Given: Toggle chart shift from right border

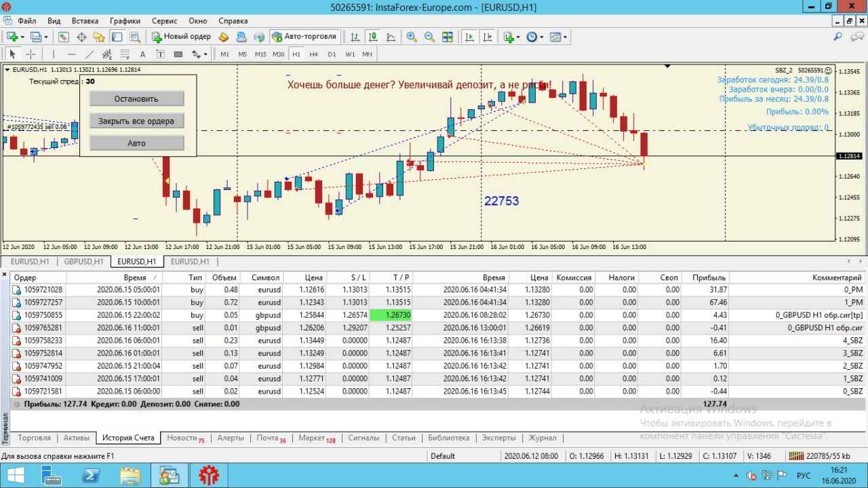Looking at the screenshot, I should pyautogui.click(x=487, y=37).
